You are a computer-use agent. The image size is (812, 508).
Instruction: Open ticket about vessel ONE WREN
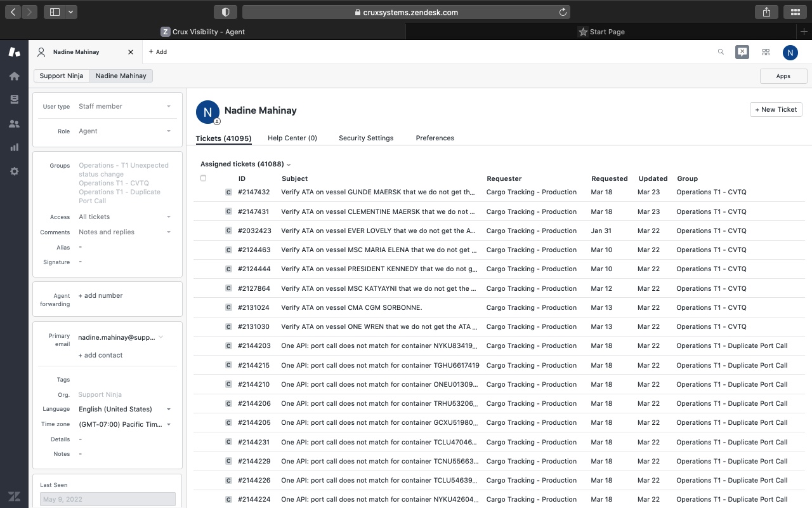point(379,327)
